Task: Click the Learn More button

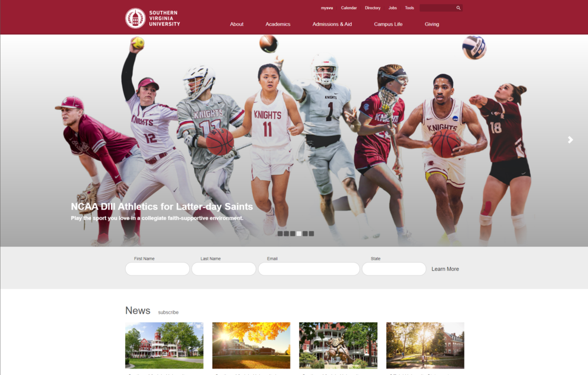Action: click(445, 268)
